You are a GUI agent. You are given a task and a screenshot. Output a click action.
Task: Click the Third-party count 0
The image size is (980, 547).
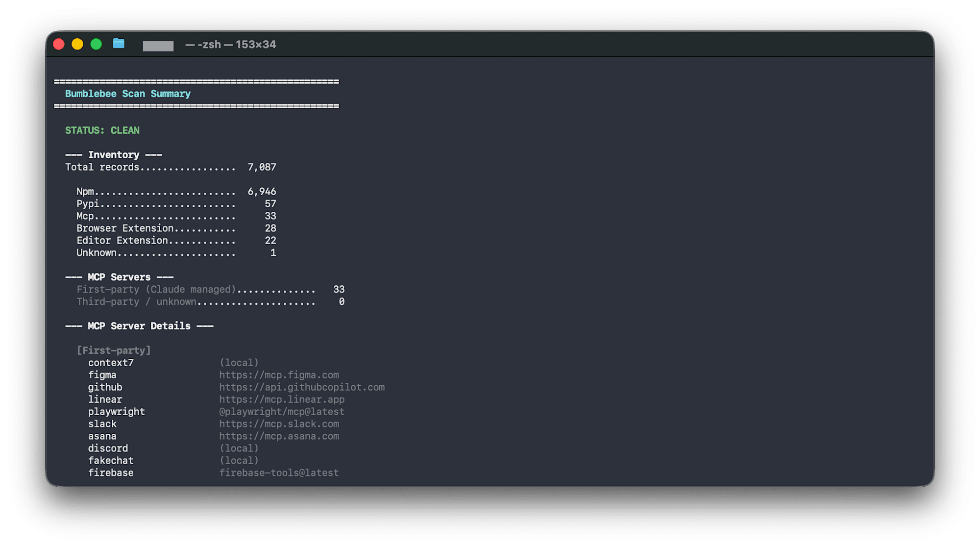(342, 302)
